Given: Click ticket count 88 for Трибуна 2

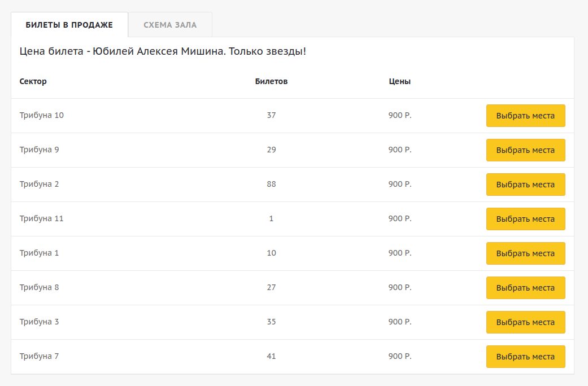Looking at the screenshot, I should pos(271,184).
